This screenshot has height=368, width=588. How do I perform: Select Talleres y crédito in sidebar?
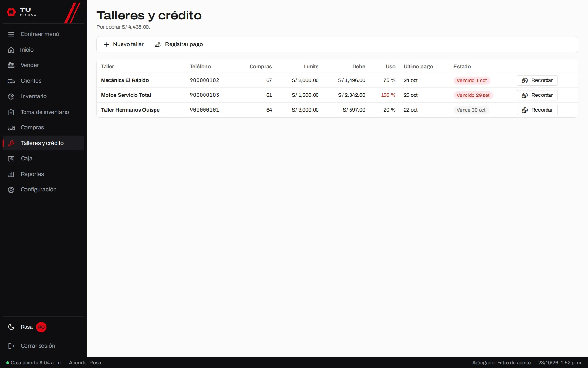click(43, 143)
